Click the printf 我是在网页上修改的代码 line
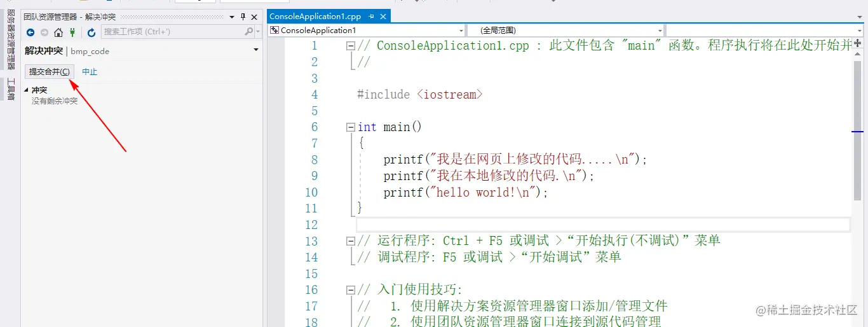Image resolution: width=868 pixels, height=327 pixels. click(x=515, y=160)
